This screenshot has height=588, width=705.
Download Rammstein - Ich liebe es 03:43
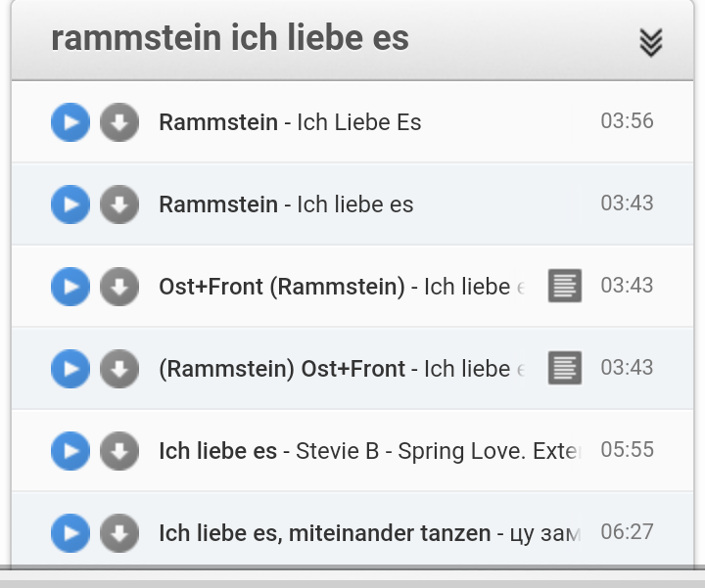coord(119,204)
